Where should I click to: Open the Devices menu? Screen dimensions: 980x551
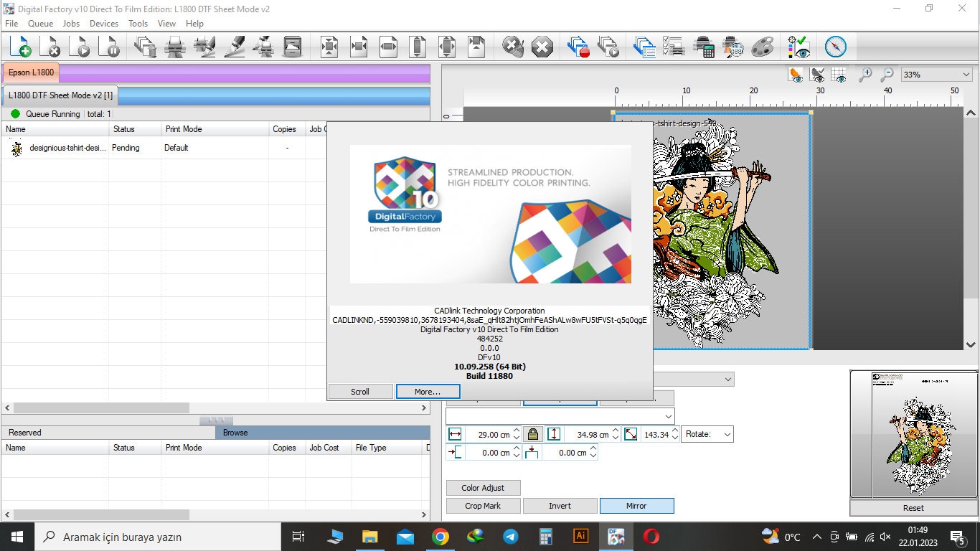click(104, 24)
